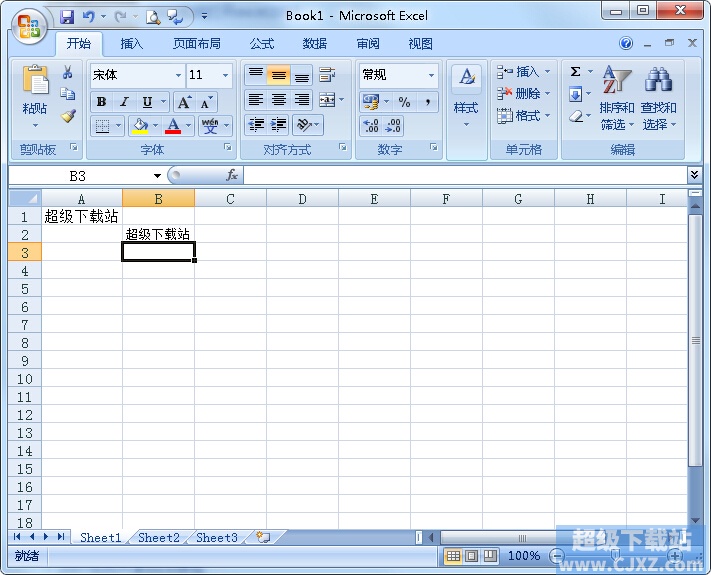Open the font size dropdown showing 11
711x575 pixels.
[225, 75]
